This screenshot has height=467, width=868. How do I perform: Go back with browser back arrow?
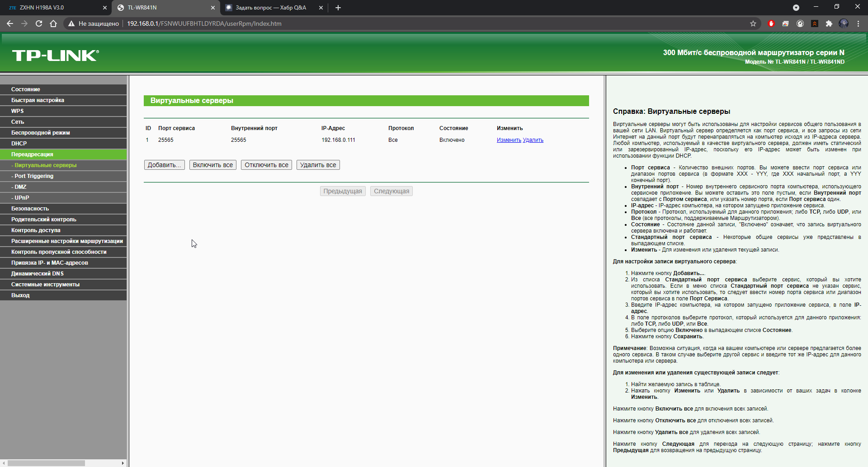pyautogui.click(x=10, y=23)
